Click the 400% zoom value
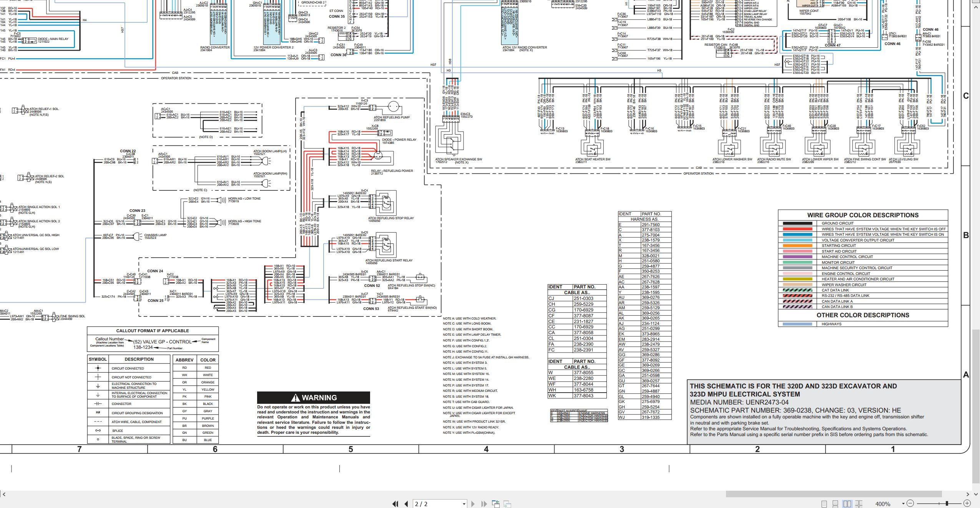This screenshot has width=980, height=508. click(883, 504)
